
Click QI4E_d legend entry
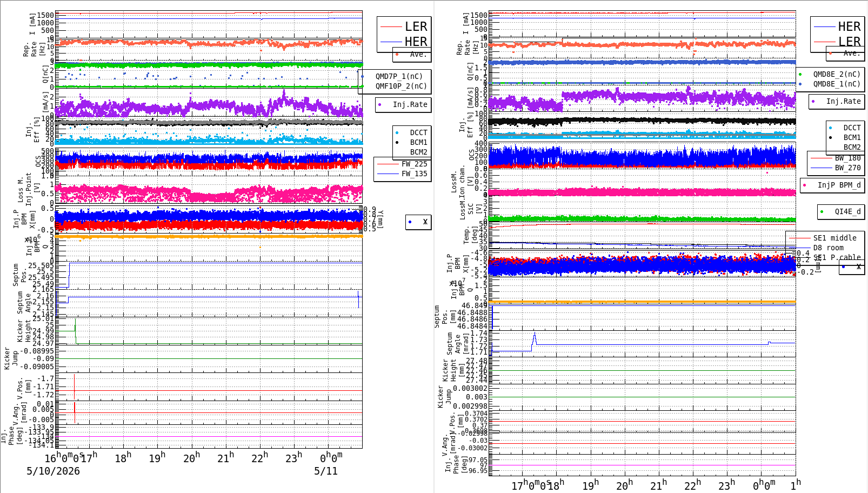pos(840,211)
